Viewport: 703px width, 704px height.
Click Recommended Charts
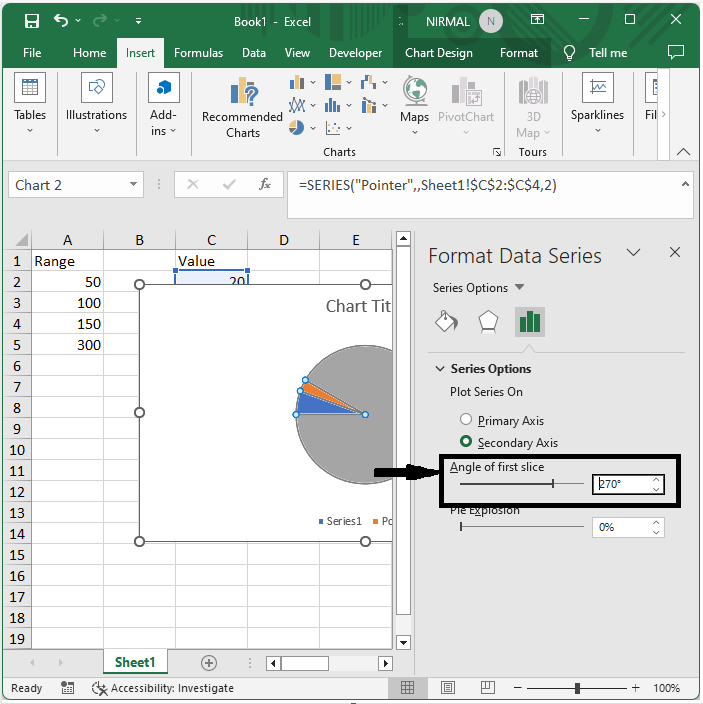(242, 107)
